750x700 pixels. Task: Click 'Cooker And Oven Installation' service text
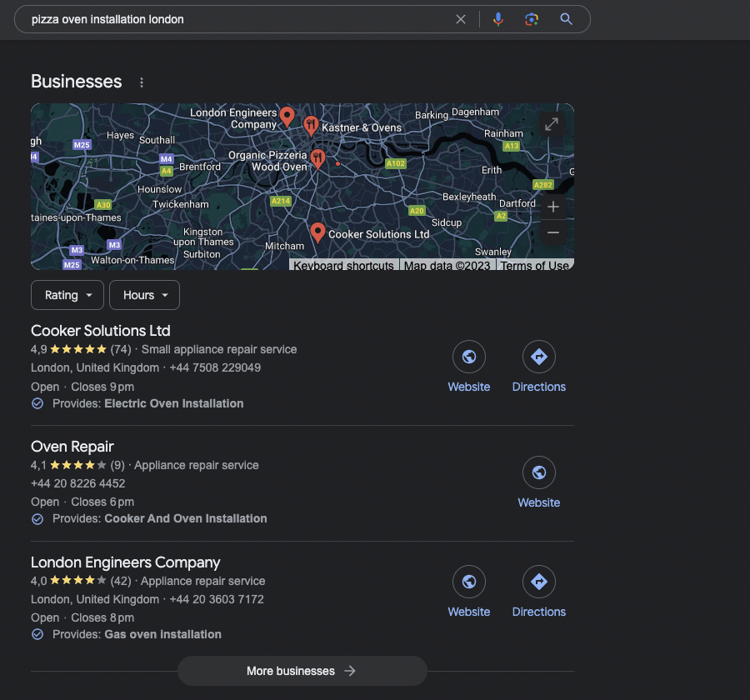186,518
